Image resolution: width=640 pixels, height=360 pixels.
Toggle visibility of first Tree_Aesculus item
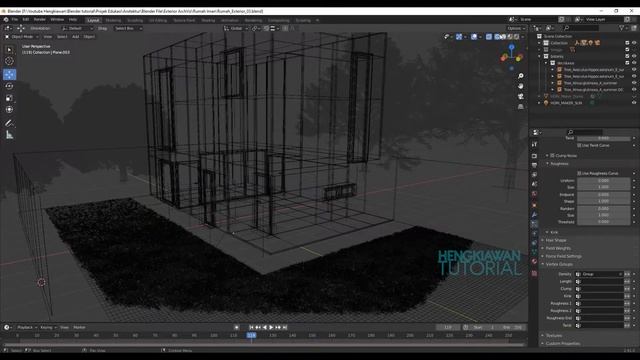click(634, 70)
